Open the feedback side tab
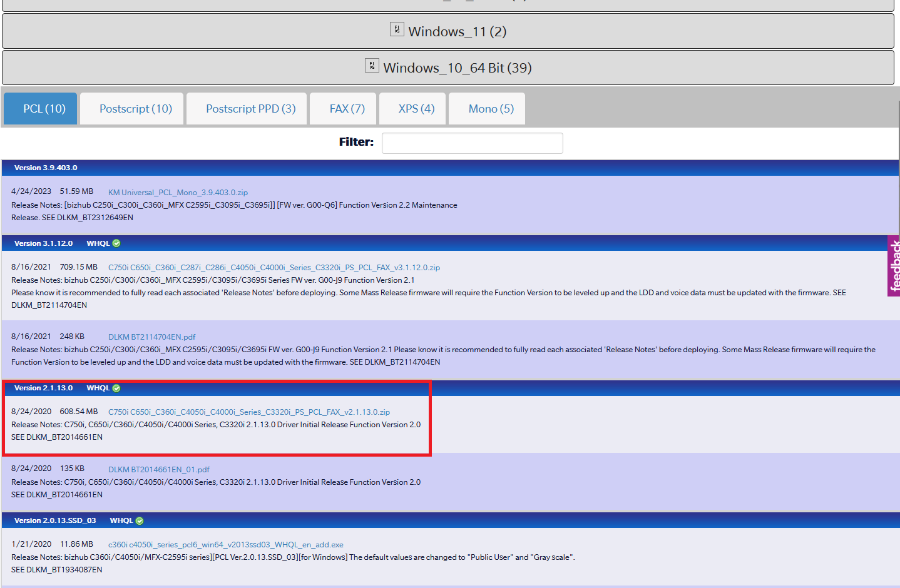The height and width of the screenshot is (588, 900). tap(894, 266)
